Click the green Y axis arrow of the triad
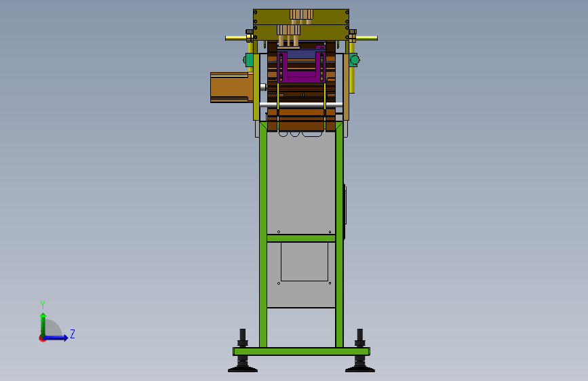This screenshot has width=588, height=381. [x=43, y=324]
